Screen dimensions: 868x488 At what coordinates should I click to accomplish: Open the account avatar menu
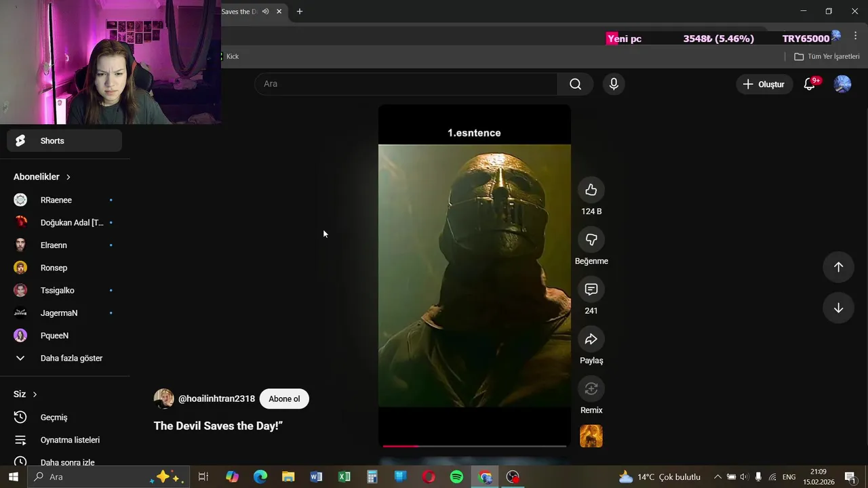(842, 84)
